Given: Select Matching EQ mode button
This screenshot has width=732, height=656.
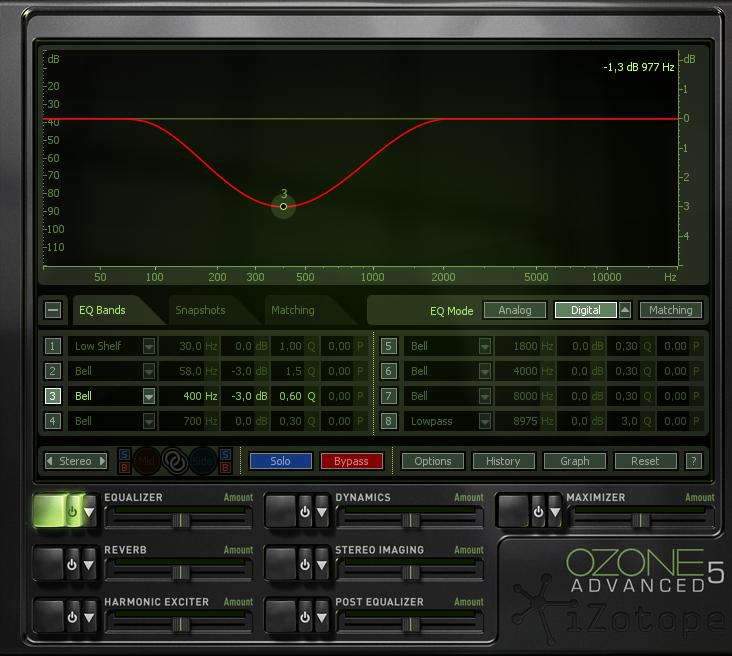Looking at the screenshot, I should (671, 310).
